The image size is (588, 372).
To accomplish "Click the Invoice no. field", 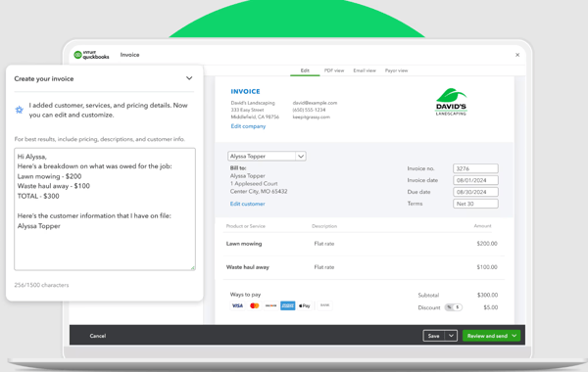I will click(475, 168).
